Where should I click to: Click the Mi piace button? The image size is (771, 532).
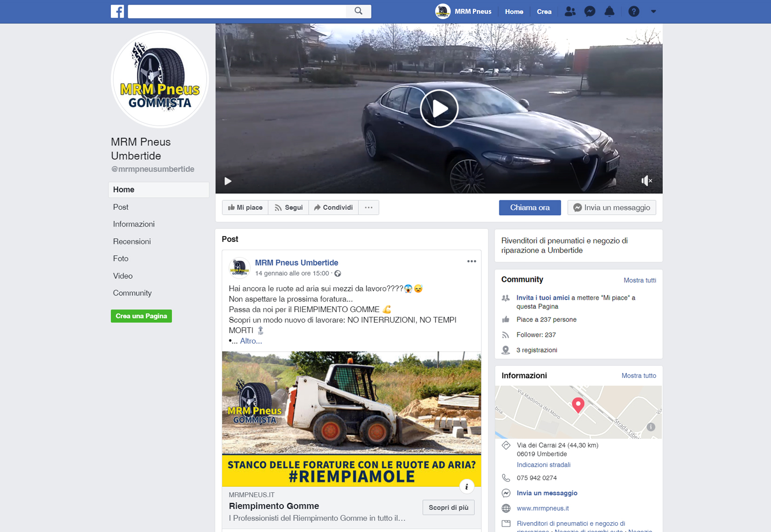coord(245,207)
